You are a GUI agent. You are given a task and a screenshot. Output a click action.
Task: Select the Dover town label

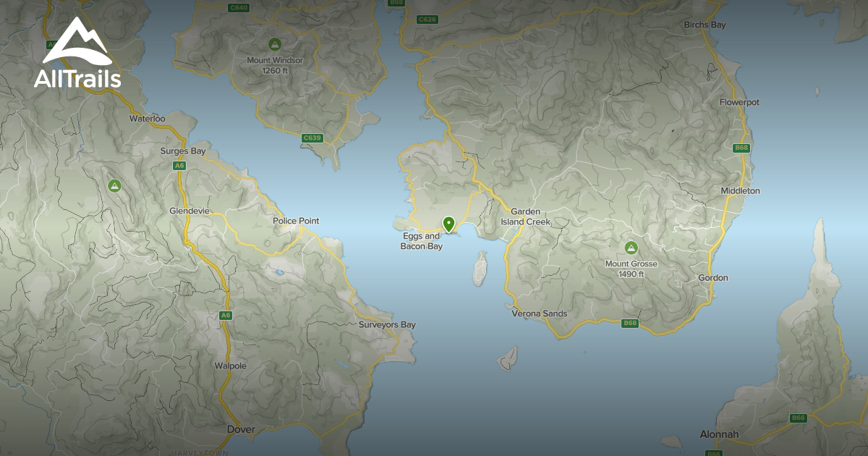[241, 429]
